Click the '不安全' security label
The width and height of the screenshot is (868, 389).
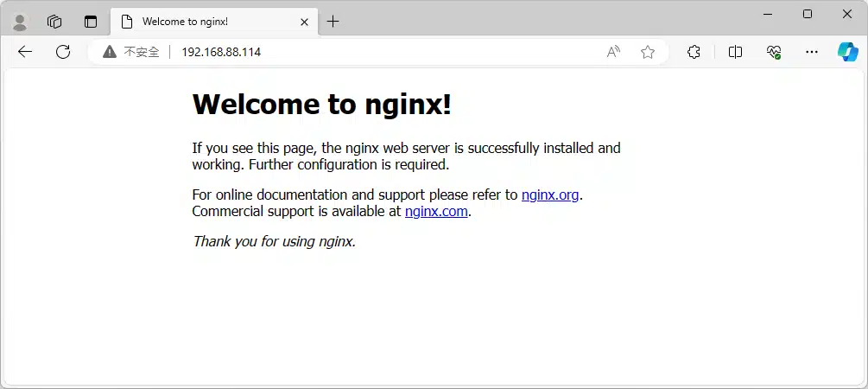point(141,52)
